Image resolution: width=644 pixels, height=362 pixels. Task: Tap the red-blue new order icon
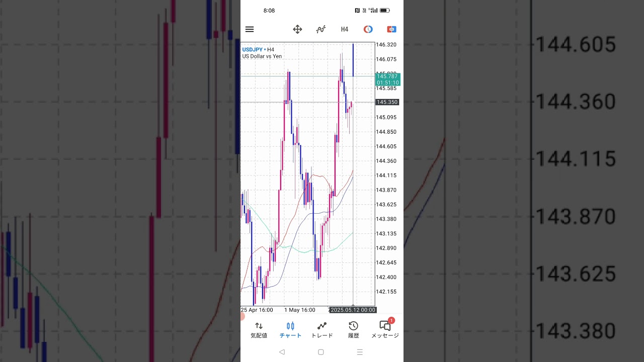(x=391, y=29)
